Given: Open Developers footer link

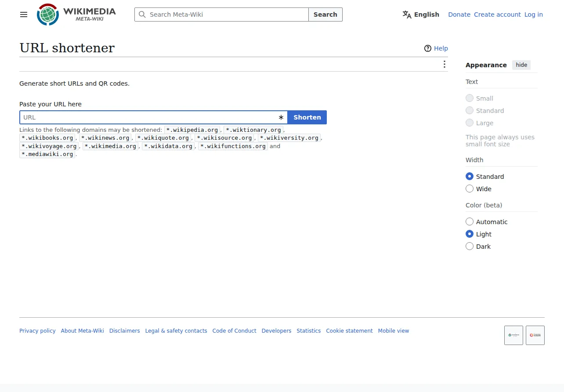Looking at the screenshot, I should pos(276,331).
